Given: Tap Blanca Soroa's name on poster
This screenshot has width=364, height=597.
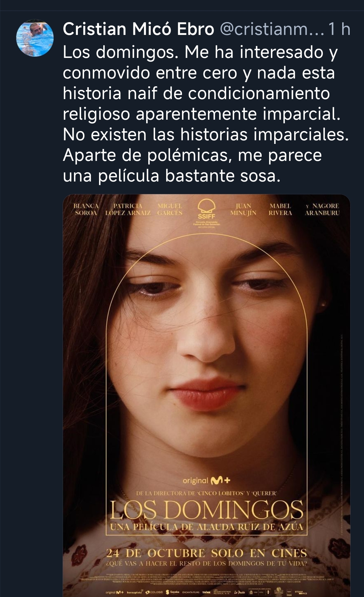Looking at the screenshot, I should [x=86, y=209].
